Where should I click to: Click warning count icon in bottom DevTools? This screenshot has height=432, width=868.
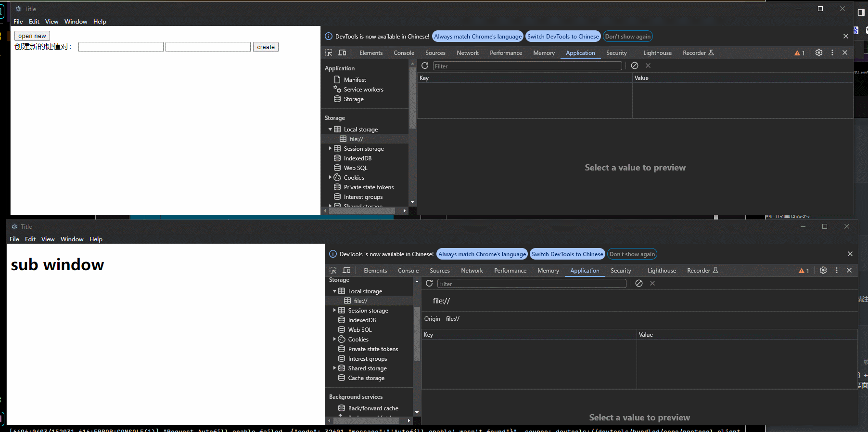[804, 271]
